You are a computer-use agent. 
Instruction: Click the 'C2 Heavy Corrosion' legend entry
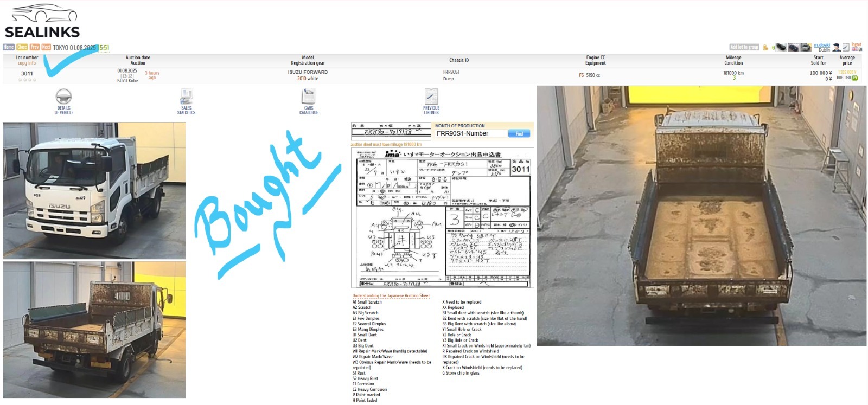tap(369, 389)
